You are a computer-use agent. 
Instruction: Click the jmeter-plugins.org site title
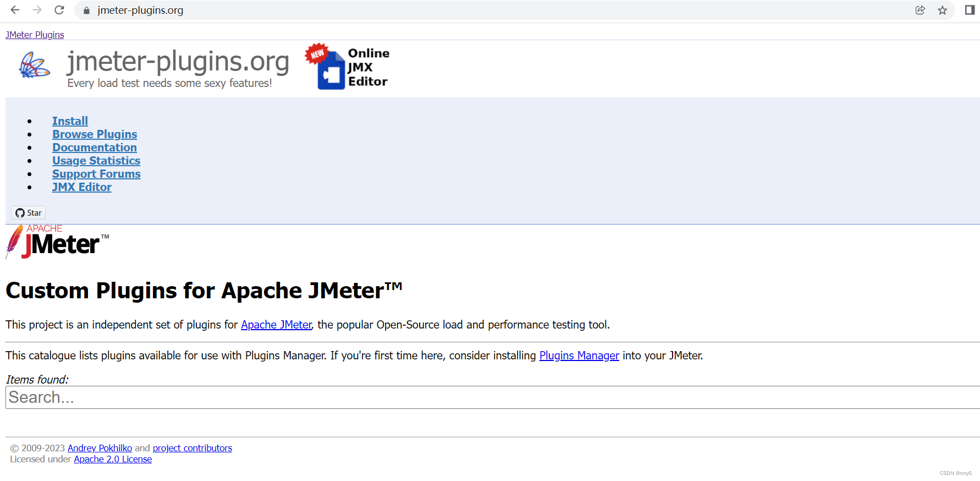[x=178, y=62]
